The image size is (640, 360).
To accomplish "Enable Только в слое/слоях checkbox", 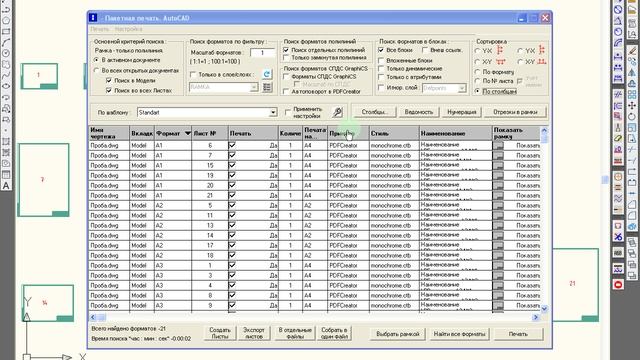I will pyautogui.click(x=193, y=75).
